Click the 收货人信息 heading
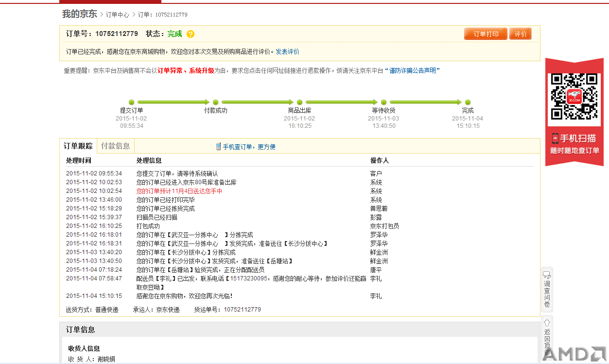Image resolution: width=609 pixels, height=364 pixels. (84, 348)
